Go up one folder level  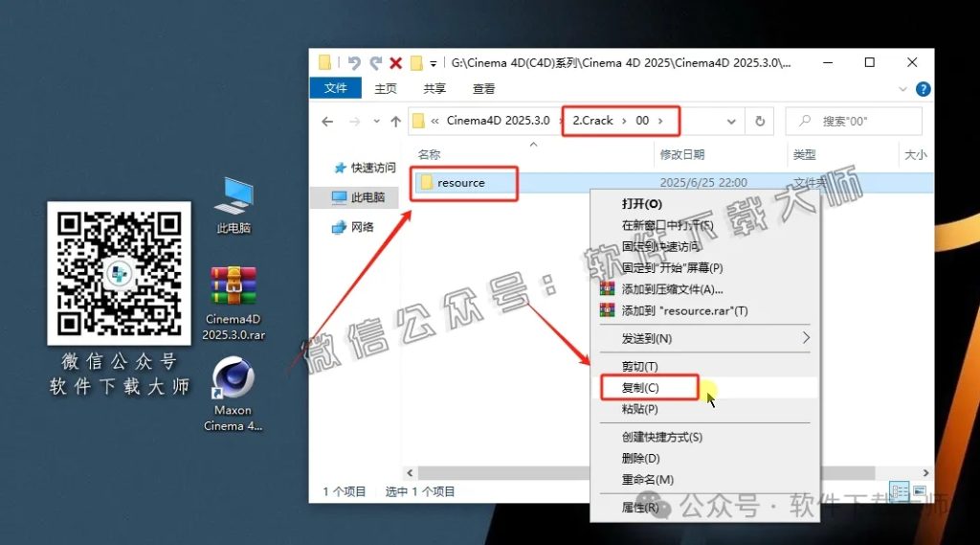[x=395, y=122]
